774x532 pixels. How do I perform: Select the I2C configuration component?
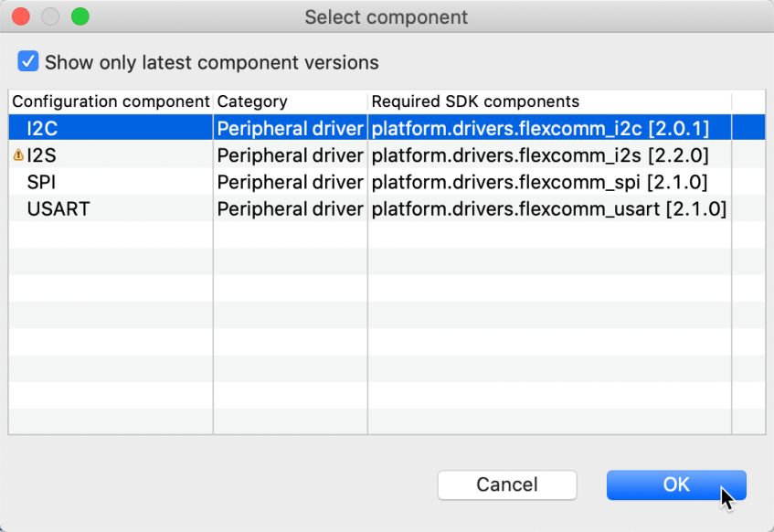pos(42,128)
